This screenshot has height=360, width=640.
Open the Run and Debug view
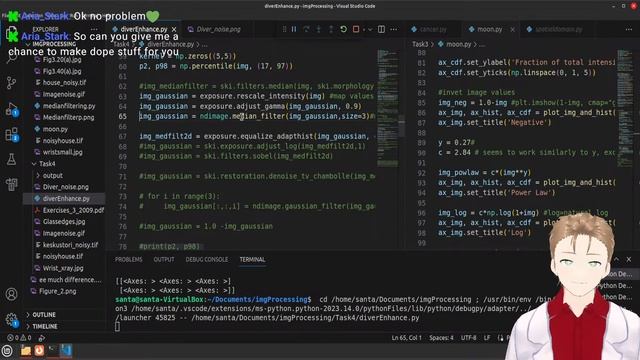11,109
